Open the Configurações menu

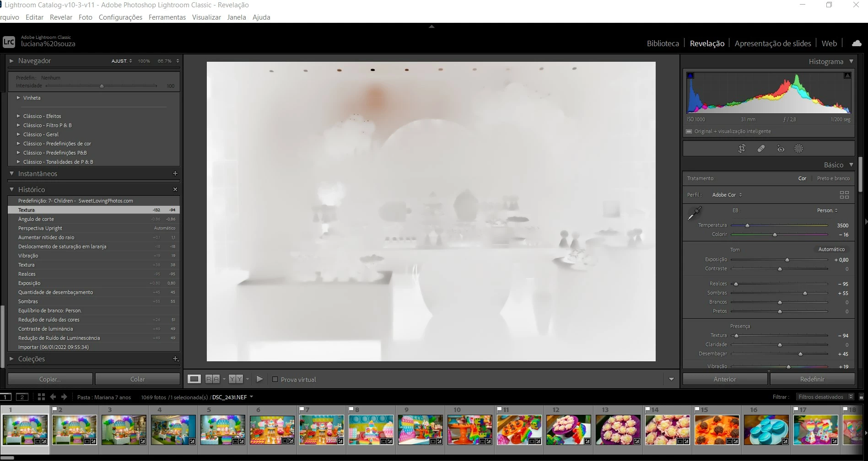tap(120, 17)
